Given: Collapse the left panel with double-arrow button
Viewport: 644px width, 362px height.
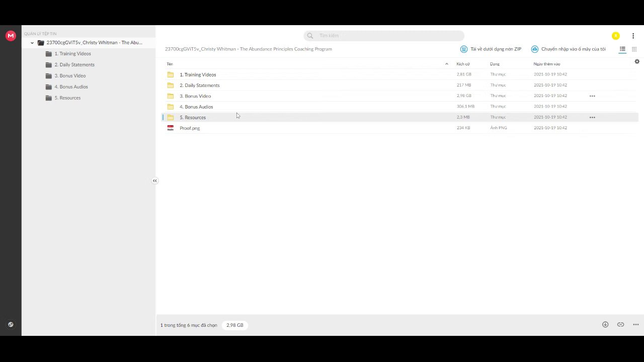Looking at the screenshot, I should click(x=155, y=180).
